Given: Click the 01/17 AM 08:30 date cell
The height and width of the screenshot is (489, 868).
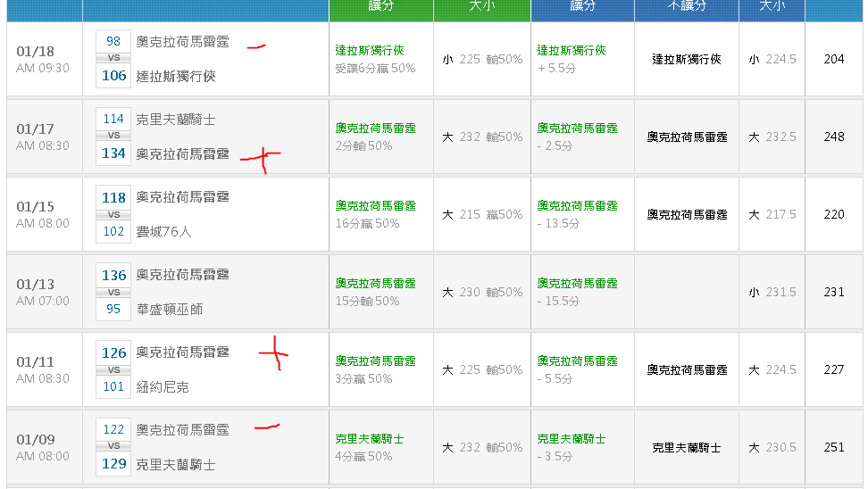Looking at the screenshot, I should (x=45, y=137).
